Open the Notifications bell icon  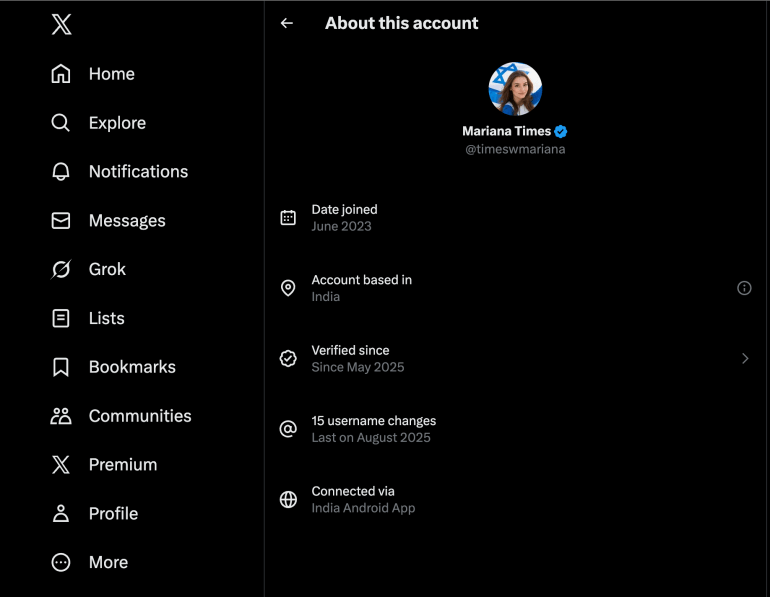[61, 172]
